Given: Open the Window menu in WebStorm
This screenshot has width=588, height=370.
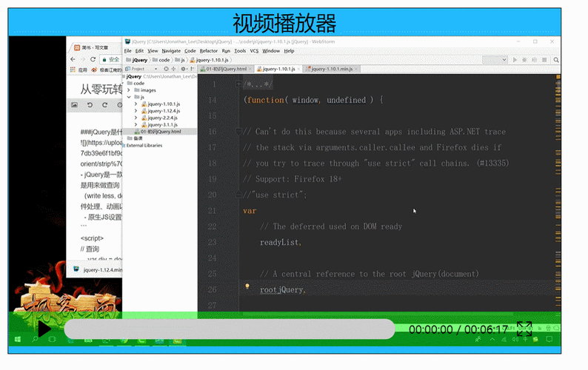Looking at the screenshot, I should coord(271,50).
